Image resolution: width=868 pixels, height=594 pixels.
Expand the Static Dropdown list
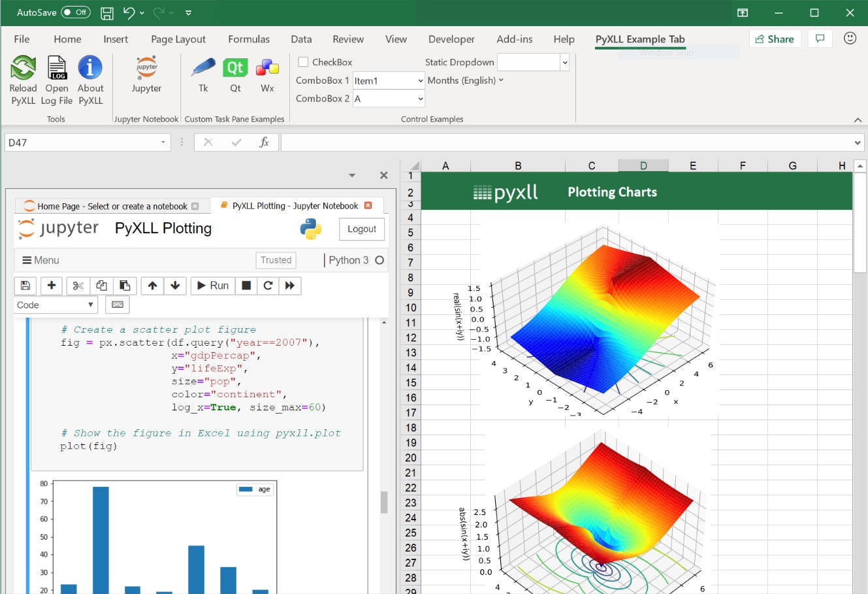(x=564, y=62)
